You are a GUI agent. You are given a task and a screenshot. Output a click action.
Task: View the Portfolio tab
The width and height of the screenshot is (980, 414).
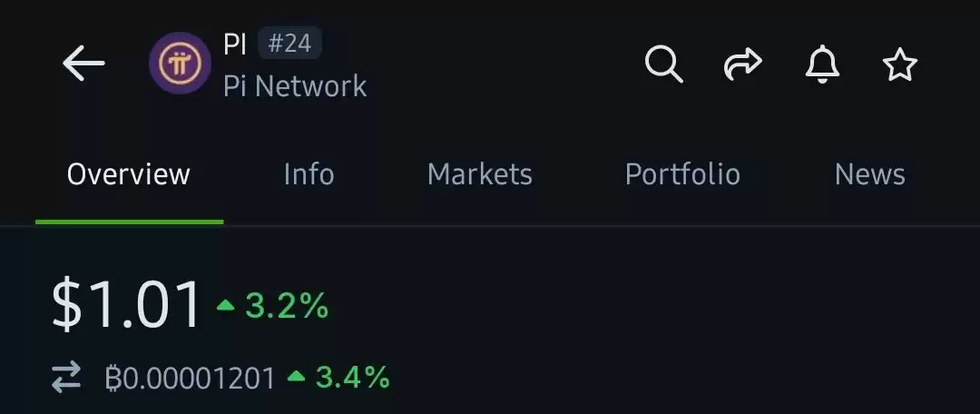(682, 174)
